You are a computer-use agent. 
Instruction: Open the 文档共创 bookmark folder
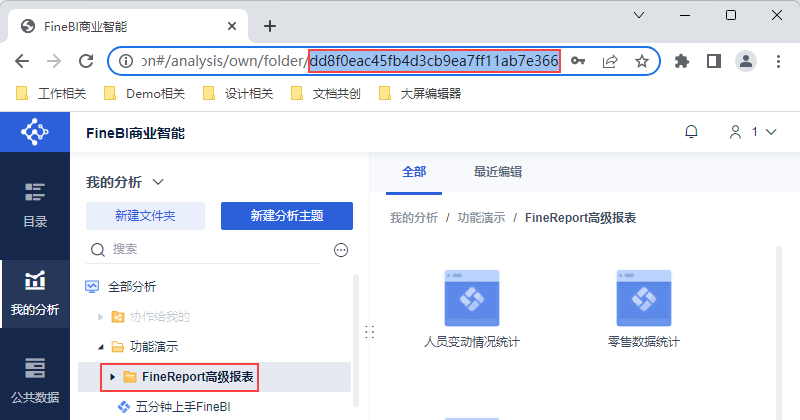point(326,93)
